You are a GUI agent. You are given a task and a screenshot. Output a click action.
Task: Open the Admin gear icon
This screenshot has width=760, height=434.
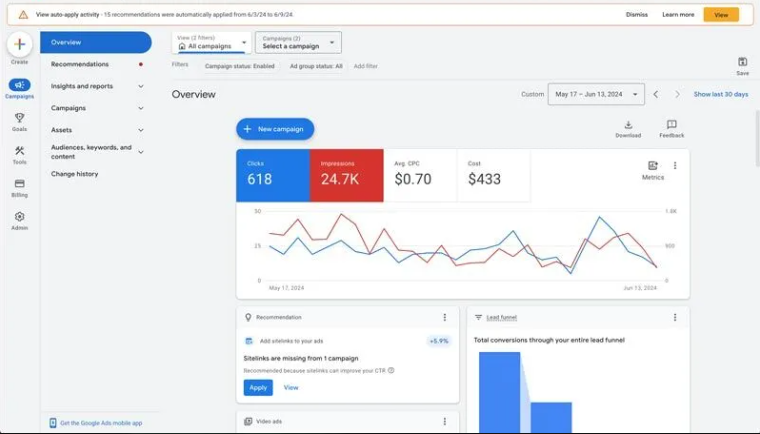pyautogui.click(x=19, y=217)
